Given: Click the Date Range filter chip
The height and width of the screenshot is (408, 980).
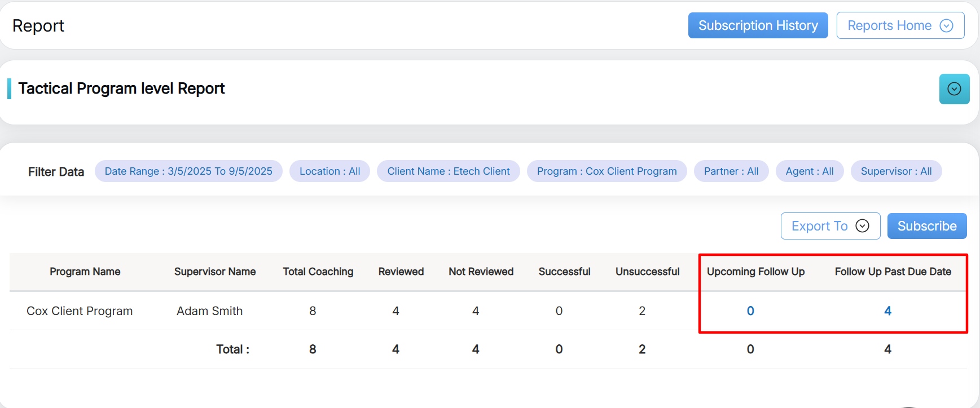Looking at the screenshot, I should (x=188, y=171).
